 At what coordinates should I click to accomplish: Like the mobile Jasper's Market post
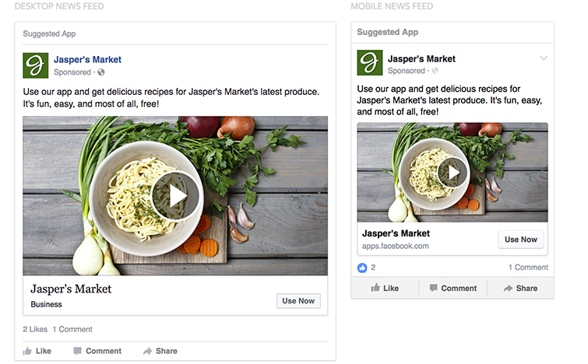pos(385,288)
